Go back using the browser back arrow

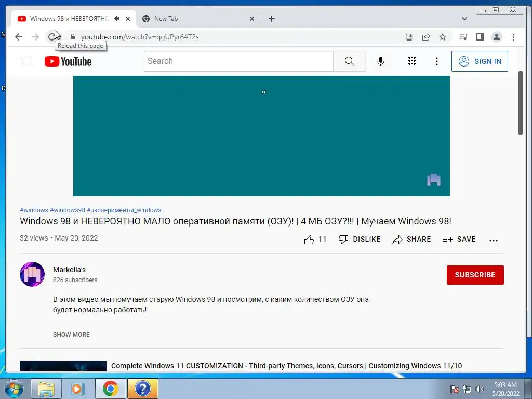[19, 37]
